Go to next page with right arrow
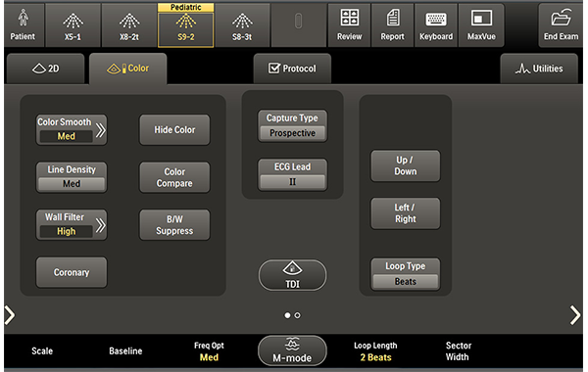Screen dimensions: 588x372 (575, 315)
